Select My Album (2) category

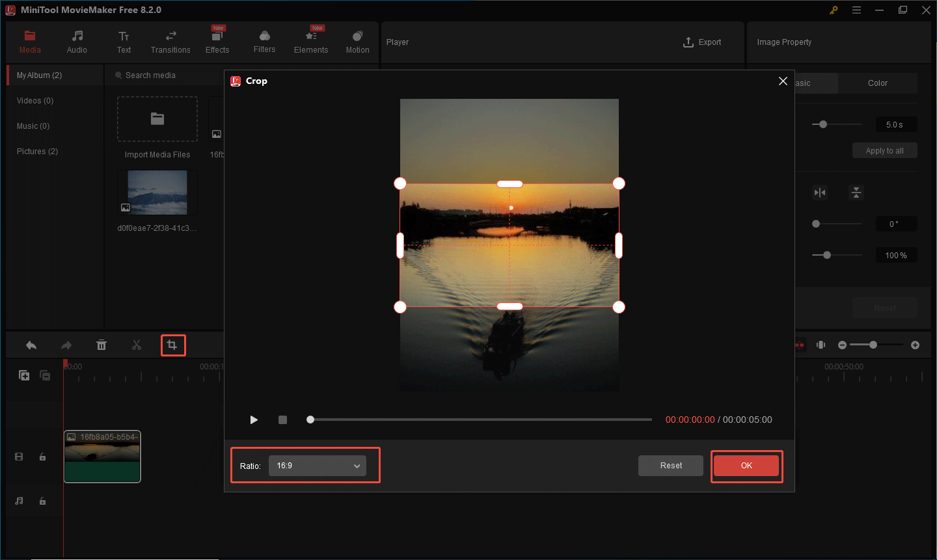pyautogui.click(x=55, y=75)
